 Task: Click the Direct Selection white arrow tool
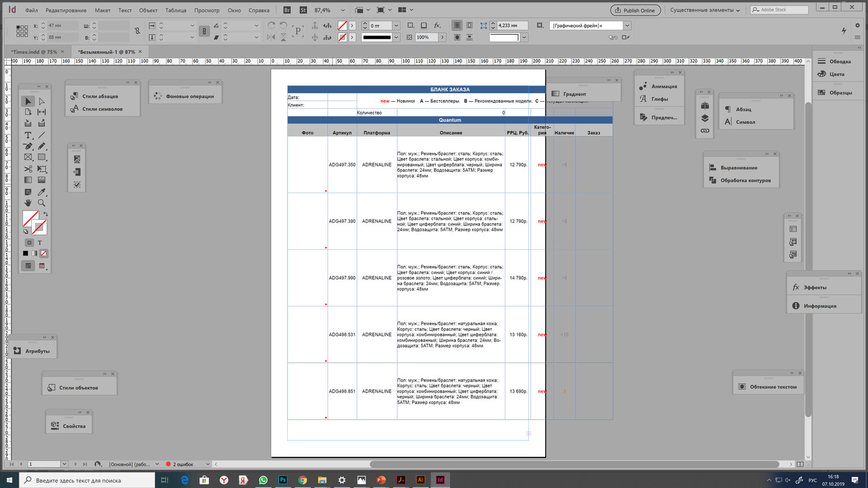click(x=42, y=101)
